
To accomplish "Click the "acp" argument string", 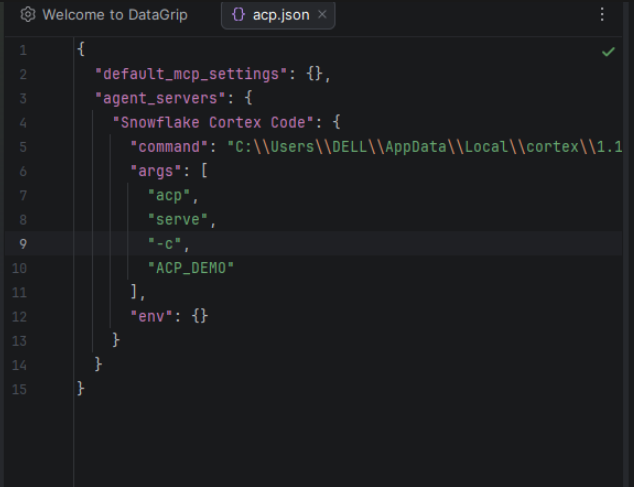I will [169, 195].
